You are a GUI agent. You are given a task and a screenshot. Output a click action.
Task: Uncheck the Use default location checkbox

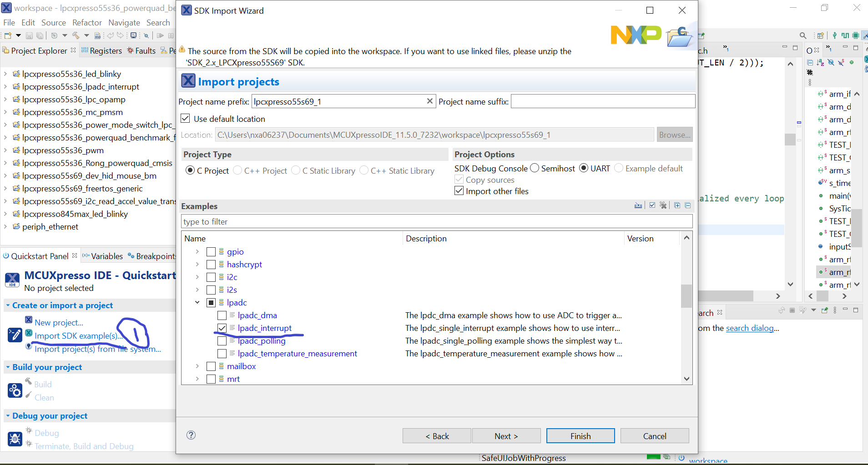click(x=185, y=118)
